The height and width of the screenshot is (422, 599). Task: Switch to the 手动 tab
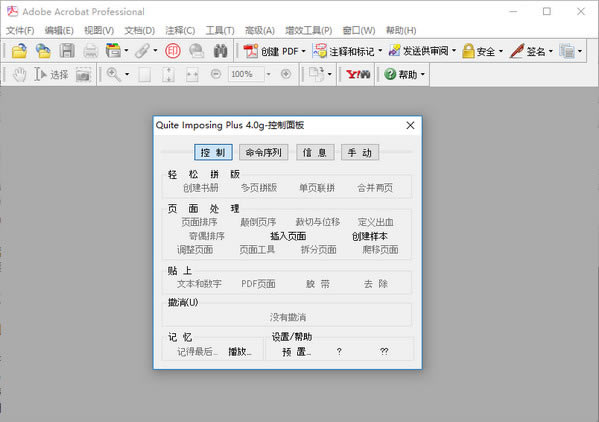pyautogui.click(x=360, y=152)
